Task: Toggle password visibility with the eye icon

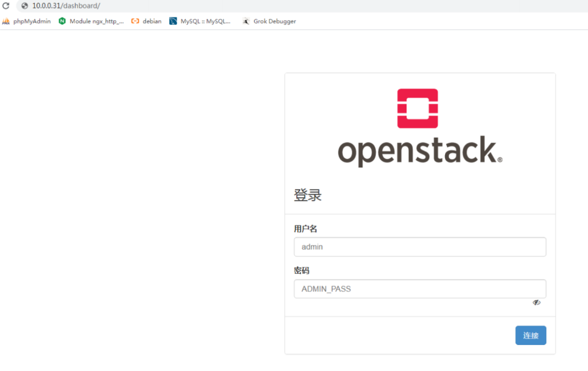Action: pyautogui.click(x=537, y=302)
